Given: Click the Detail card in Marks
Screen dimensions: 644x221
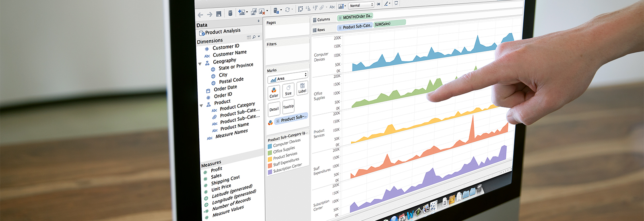Looking at the screenshot, I should click(274, 109).
